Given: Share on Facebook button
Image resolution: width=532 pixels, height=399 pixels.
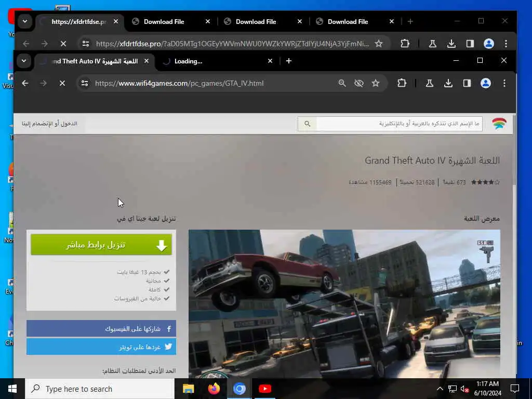Looking at the screenshot, I should pyautogui.click(x=101, y=328).
